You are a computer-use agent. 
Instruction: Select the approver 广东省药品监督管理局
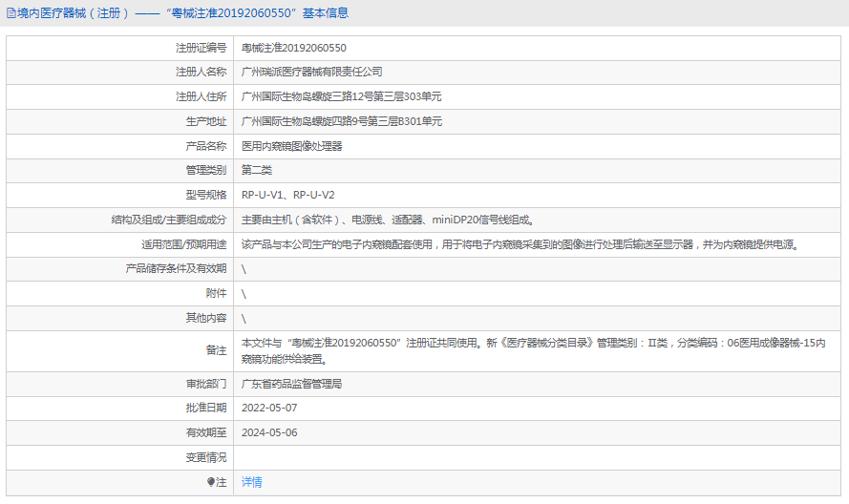tap(292, 385)
